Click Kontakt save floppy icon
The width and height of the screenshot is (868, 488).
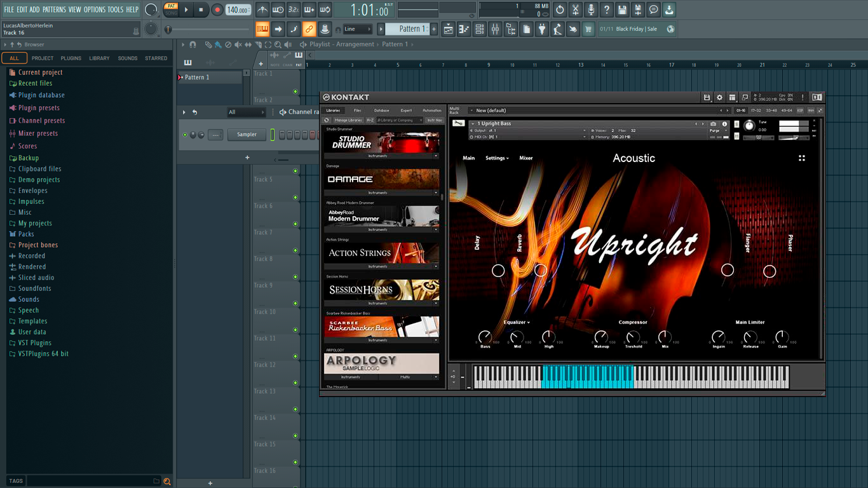click(x=707, y=97)
